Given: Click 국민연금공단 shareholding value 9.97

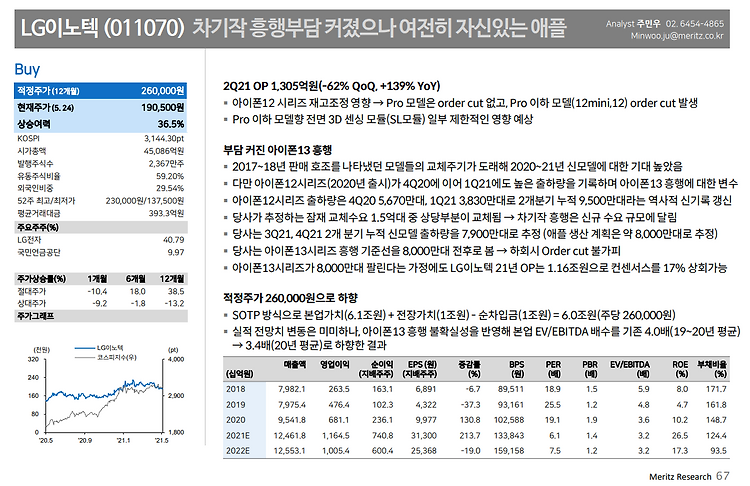Looking at the screenshot, I should (176, 252).
